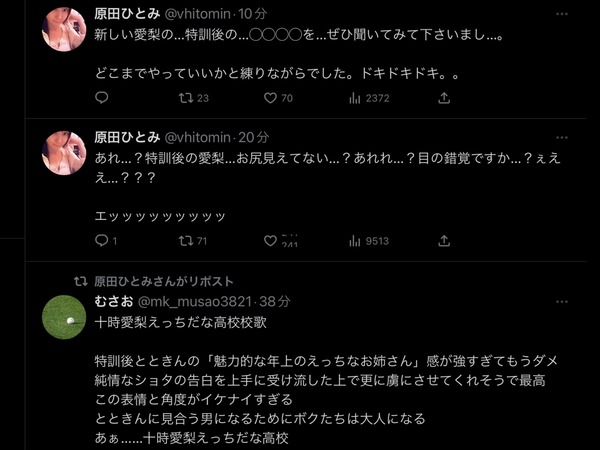Screen dimensions: 600x450
Task: Reply to the tweet with 1 reply
Action: point(106,241)
